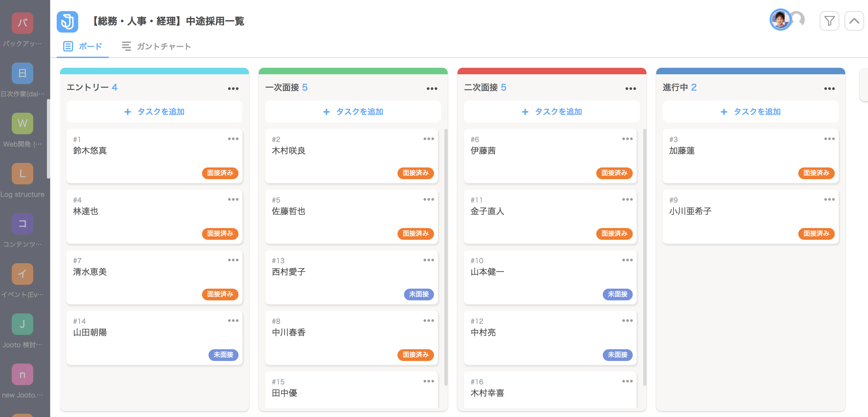Open the イベント project icon in sidebar
Viewport: 868px width, 417px height.
coord(22,274)
